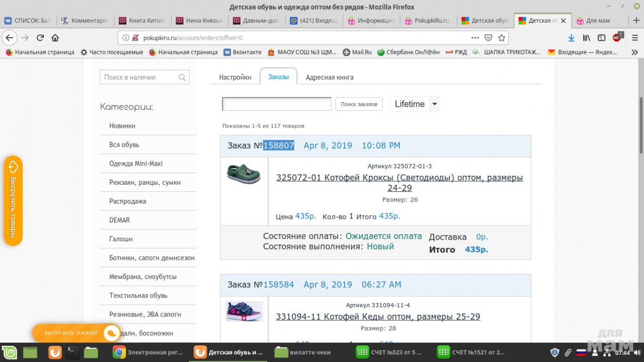Screen dimensions: 644x362
Task: Bookmark this page with the star icon
Action: (501, 38)
